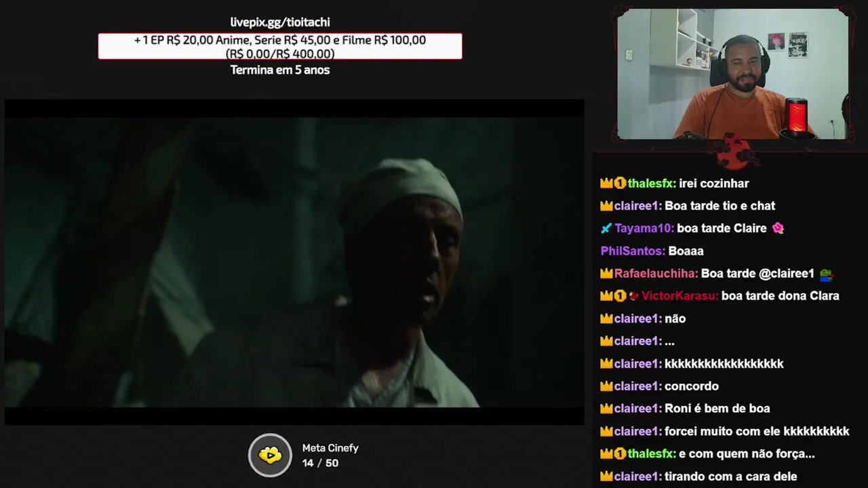The image size is (868, 488).
Task: Click username clairee1 on 'Boa tarde tio e chat'
Action: click(638, 206)
